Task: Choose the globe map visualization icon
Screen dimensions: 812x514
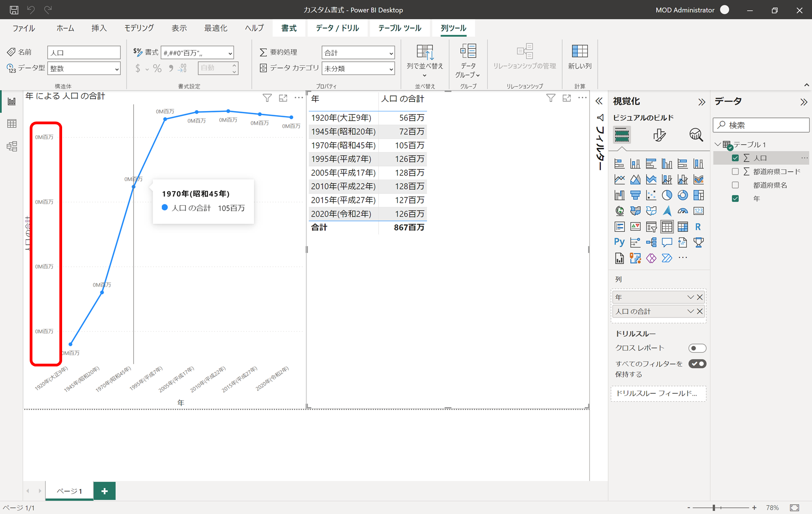Action: coord(619,211)
